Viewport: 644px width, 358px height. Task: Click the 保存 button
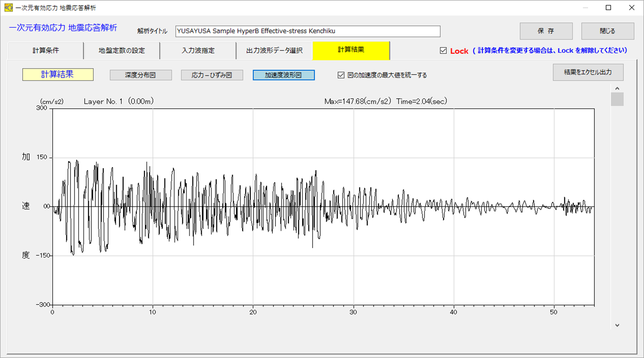tap(546, 31)
